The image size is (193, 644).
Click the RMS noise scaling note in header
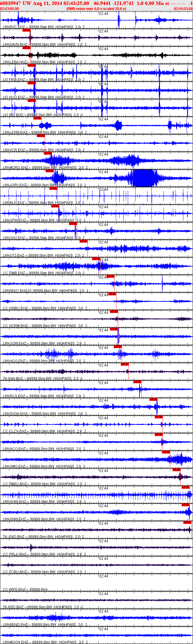(x=96, y=9)
